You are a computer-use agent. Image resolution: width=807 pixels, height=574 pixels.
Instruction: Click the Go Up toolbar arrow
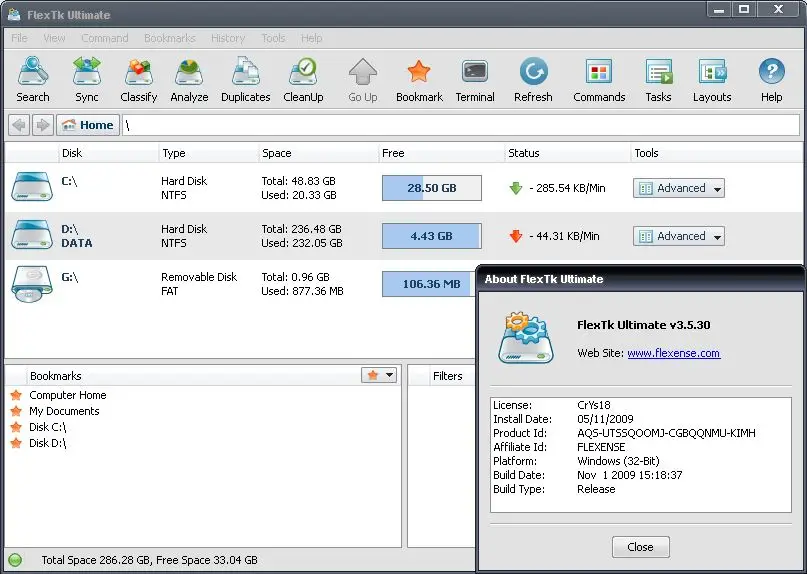coord(363,80)
